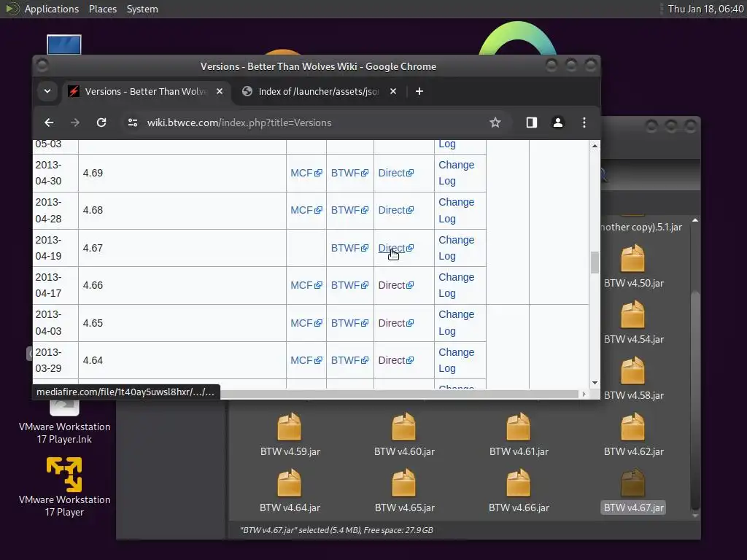This screenshot has width=747, height=560.
Task: Open MCF link for version 4.69
Action: 306,173
